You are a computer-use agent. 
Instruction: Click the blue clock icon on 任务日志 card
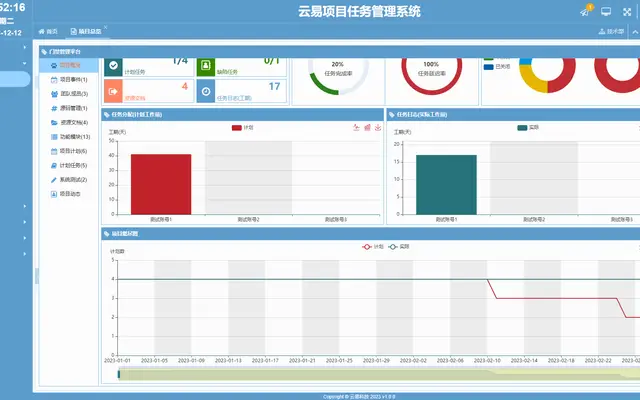pos(206,91)
